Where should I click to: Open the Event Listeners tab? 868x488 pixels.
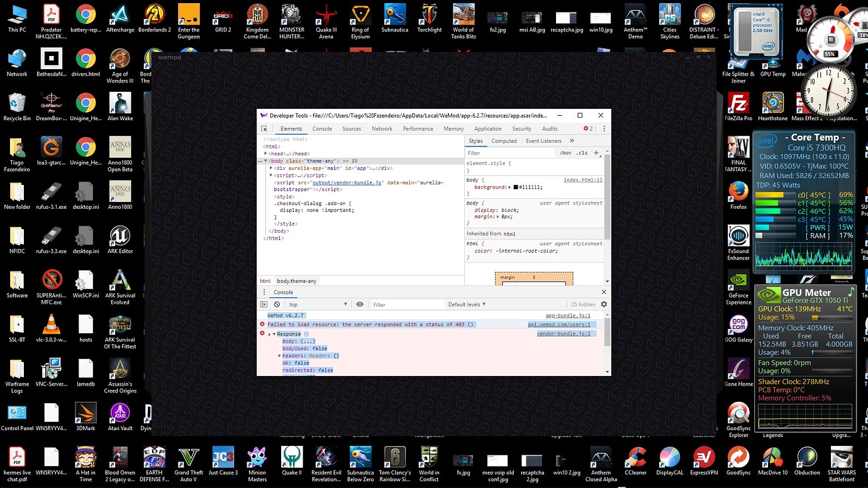(543, 141)
